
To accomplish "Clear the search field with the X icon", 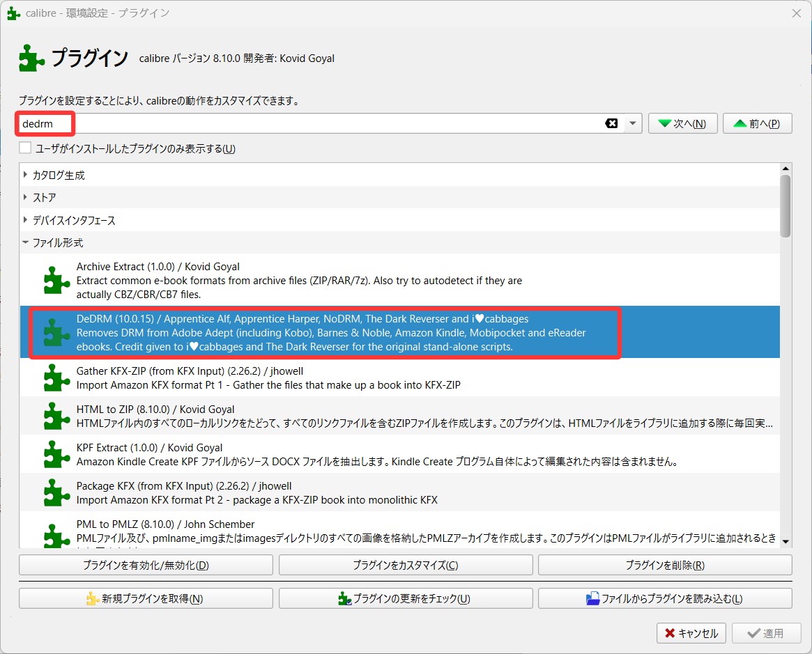I will click(x=611, y=124).
